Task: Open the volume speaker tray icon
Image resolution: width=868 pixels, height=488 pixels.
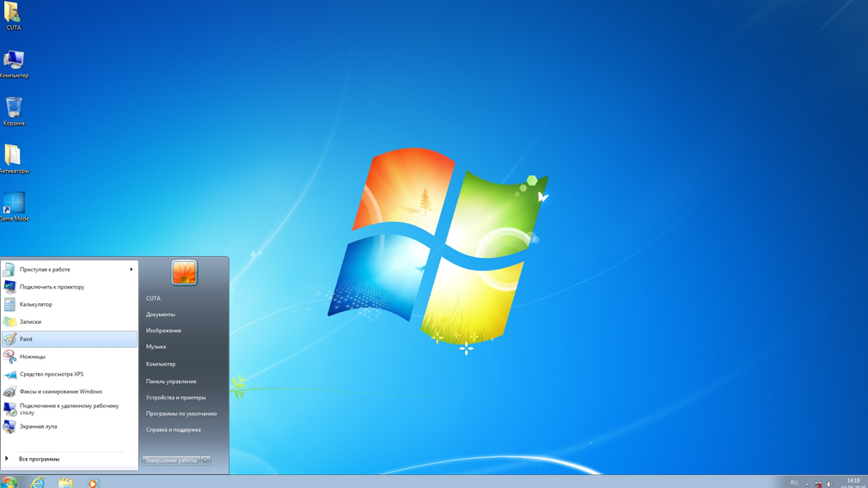Action: coord(829,484)
